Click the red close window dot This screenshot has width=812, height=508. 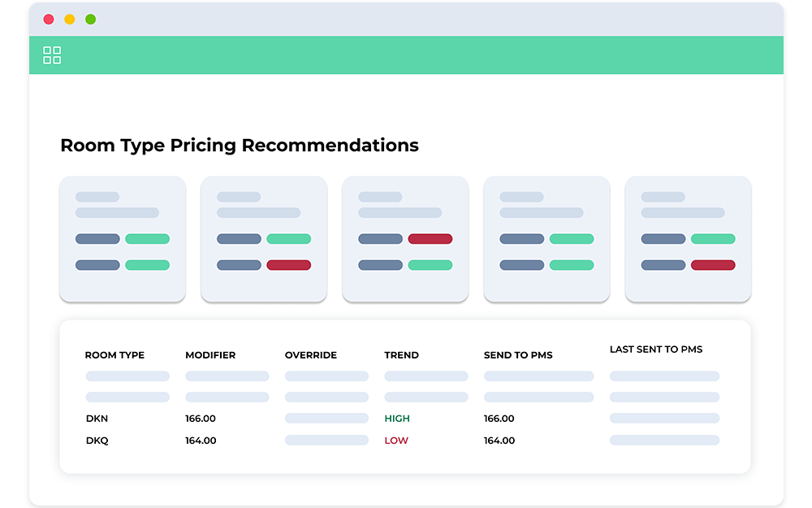[x=49, y=19]
